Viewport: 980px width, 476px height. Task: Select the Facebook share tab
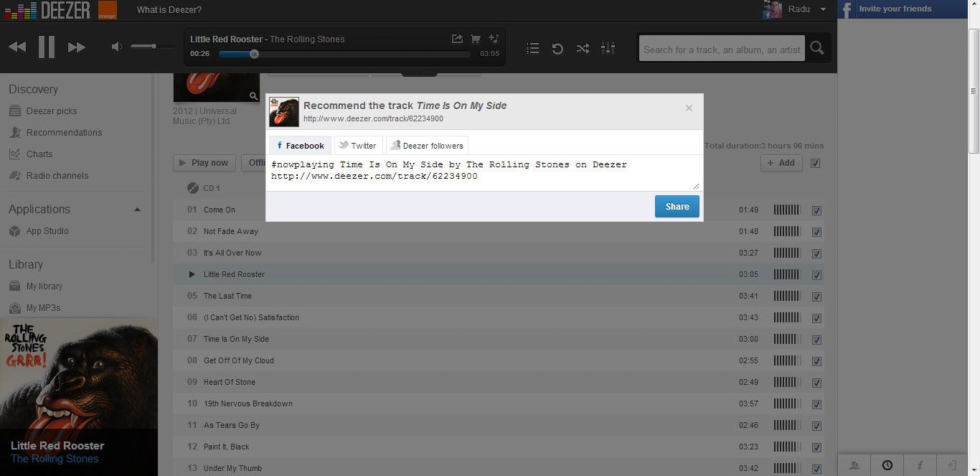click(x=300, y=145)
